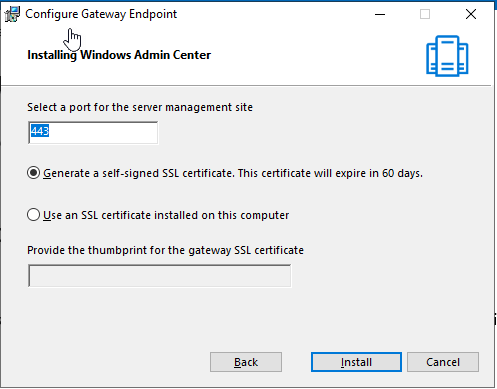Click the port number field containing 443
The image size is (497, 389).
pos(93,133)
